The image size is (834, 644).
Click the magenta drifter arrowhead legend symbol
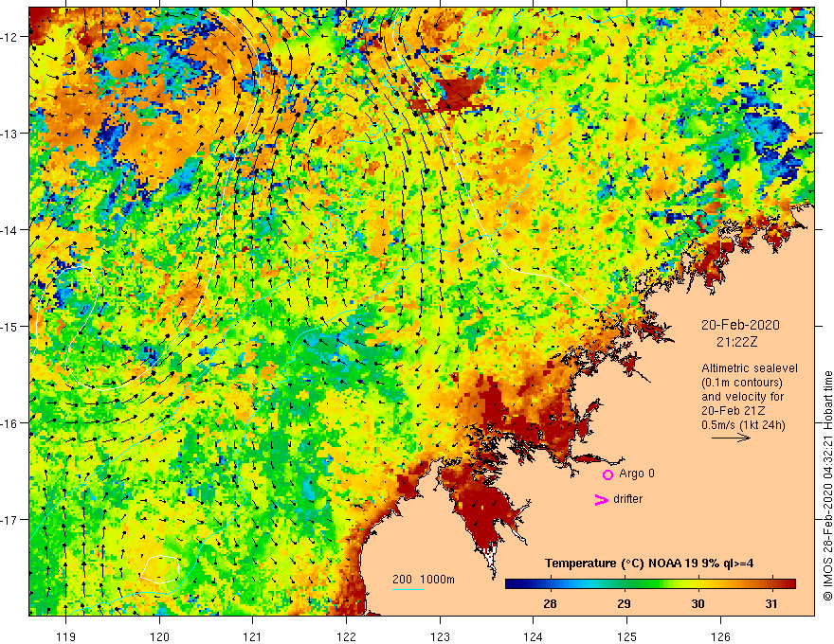point(601,499)
